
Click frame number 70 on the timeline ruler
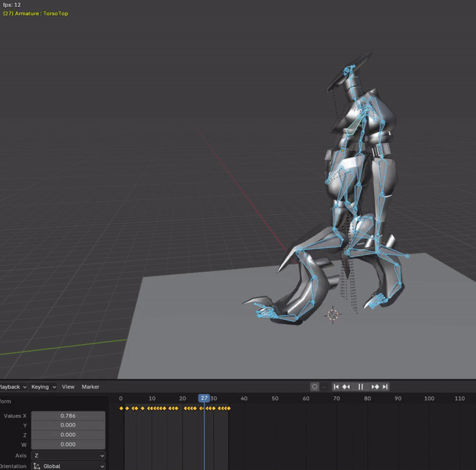point(336,399)
